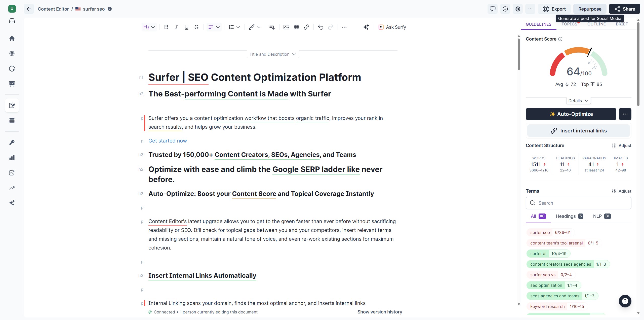Switch to the TOPICS tab
The image size is (644, 320).
coord(569,24)
